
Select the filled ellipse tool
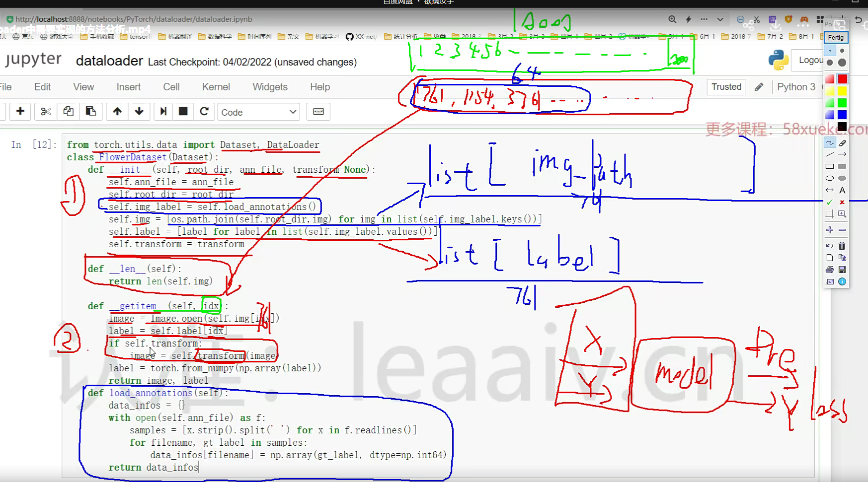point(842,179)
